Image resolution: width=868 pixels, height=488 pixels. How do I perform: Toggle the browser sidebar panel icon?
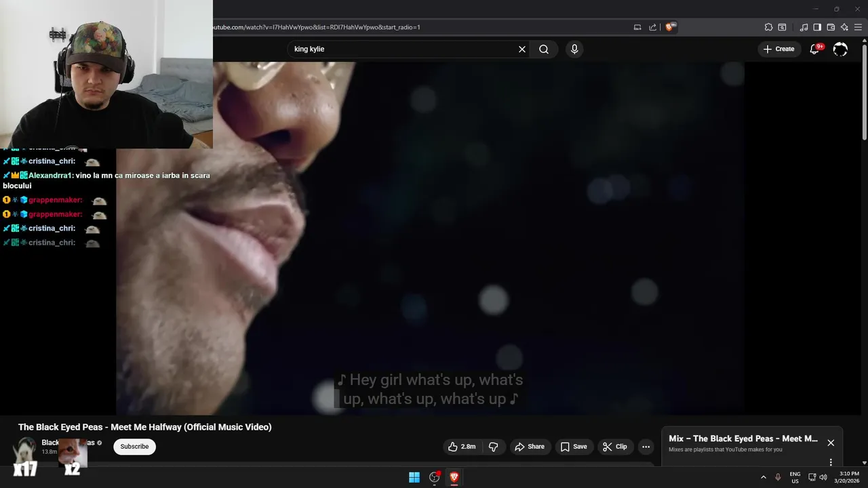pos(817,27)
